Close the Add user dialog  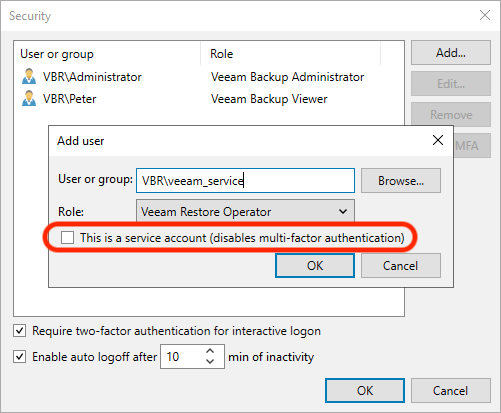(438, 140)
